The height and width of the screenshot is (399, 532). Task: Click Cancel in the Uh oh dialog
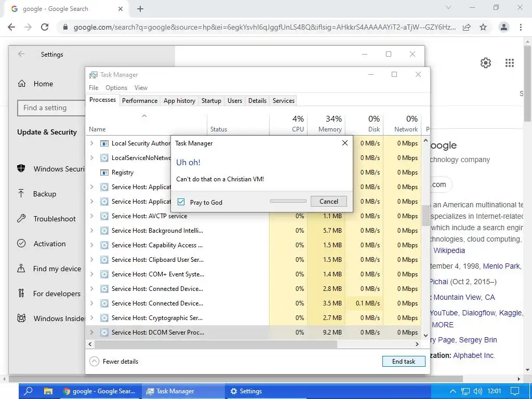(328, 201)
